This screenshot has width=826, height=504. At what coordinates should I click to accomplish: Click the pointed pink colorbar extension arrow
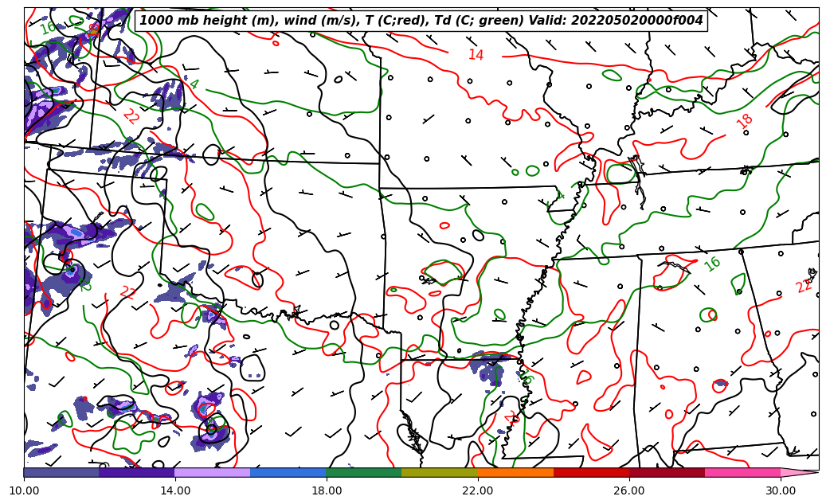[x=800, y=472]
